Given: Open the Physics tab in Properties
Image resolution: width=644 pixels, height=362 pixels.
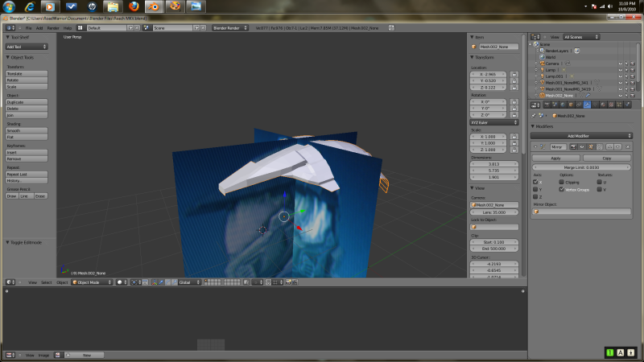Looking at the screenshot, I should tap(627, 105).
